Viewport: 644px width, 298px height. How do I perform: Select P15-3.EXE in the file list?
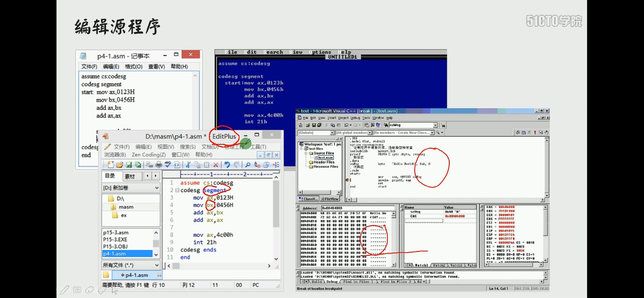pyautogui.click(x=115, y=239)
